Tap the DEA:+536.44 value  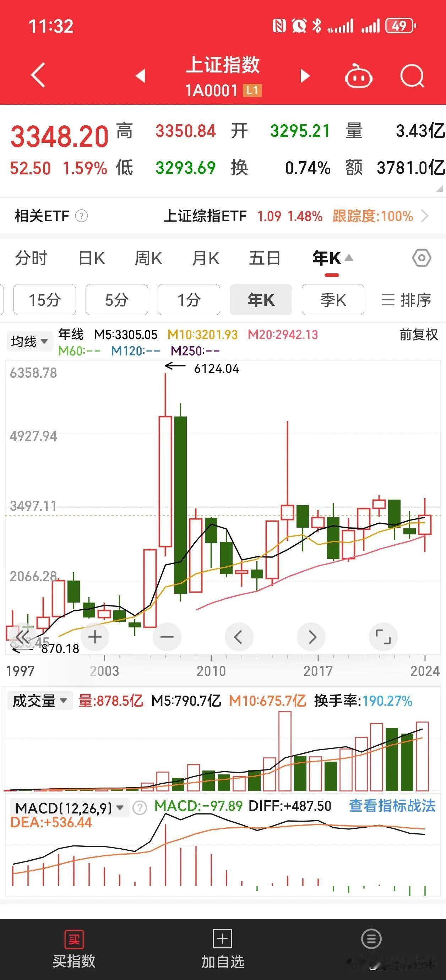click(x=51, y=822)
